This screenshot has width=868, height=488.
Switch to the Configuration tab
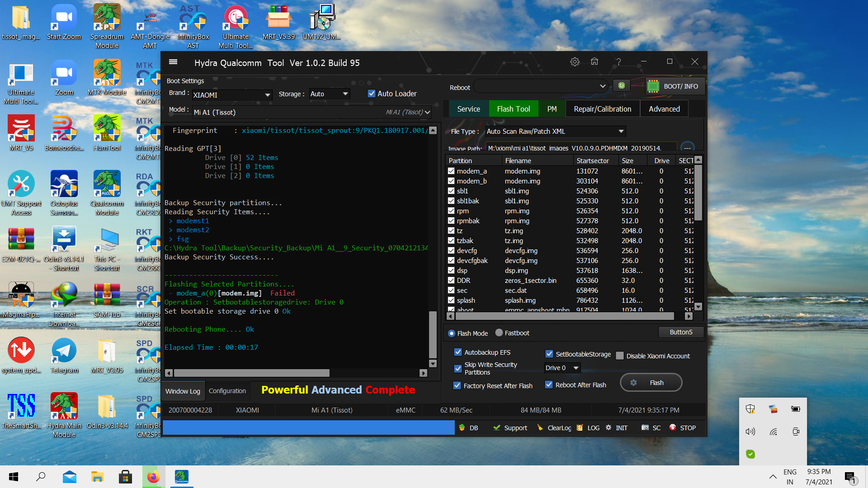(x=227, y=391)
